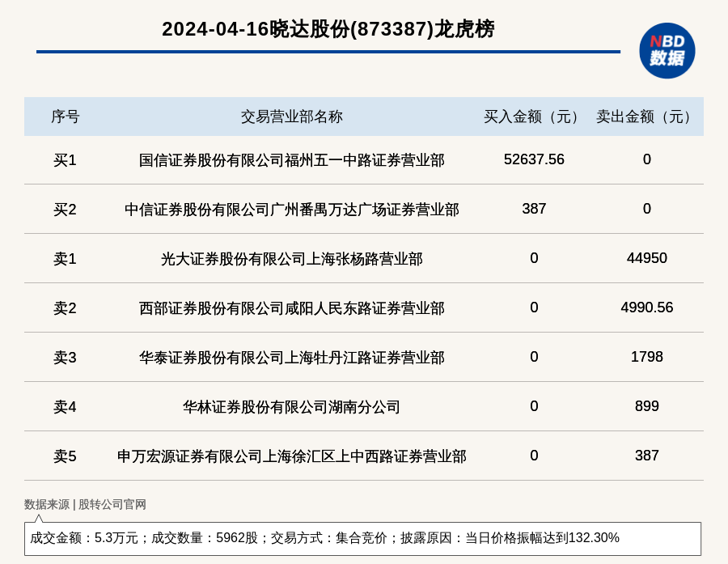The image size is (728, 564).
Task: Select the 卖3 row label
Action: 65,358
